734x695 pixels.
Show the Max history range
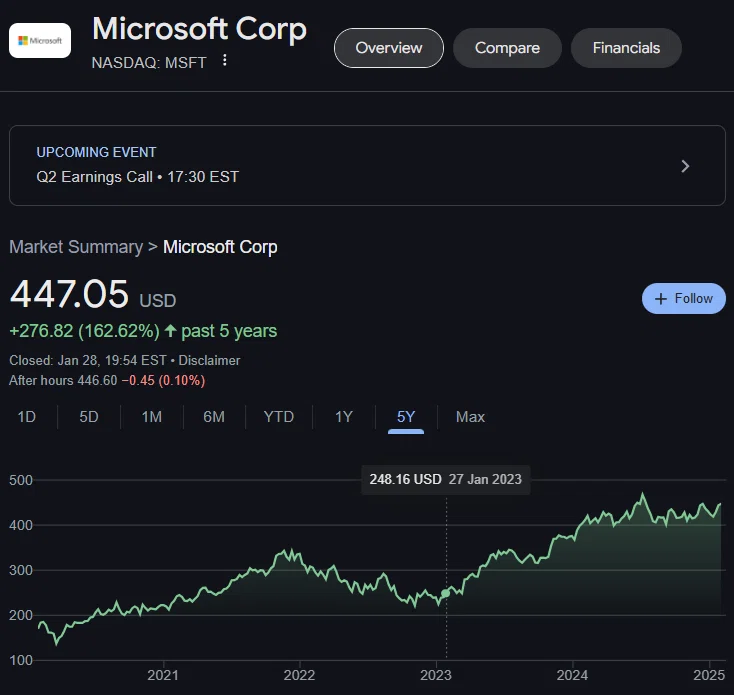pyautogui.click(x=470, y=417)
